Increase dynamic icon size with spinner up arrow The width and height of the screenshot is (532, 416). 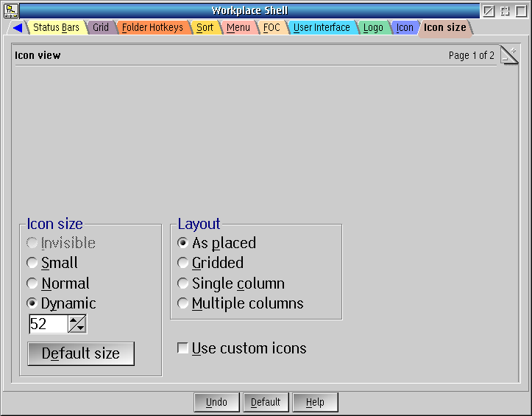(x=74, y=320)
